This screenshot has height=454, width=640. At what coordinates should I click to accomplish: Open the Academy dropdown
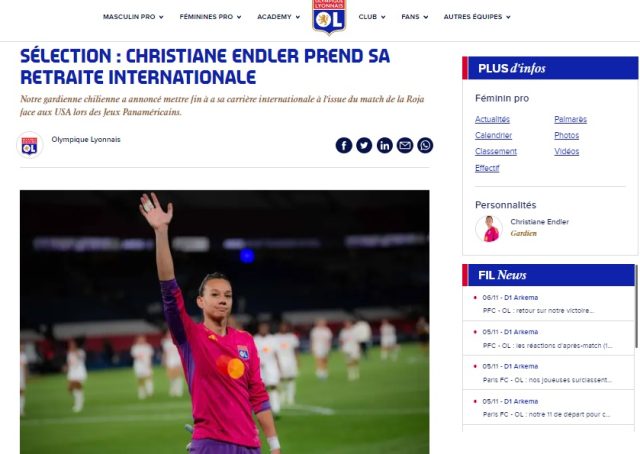(278, 17)
